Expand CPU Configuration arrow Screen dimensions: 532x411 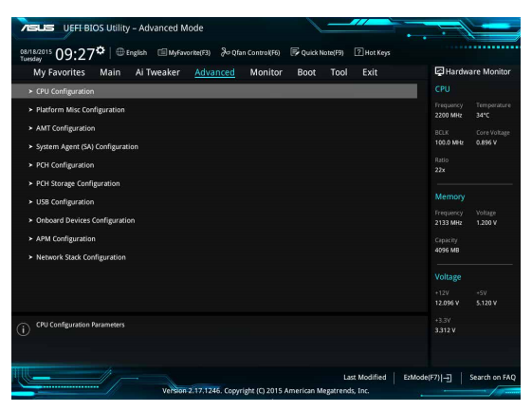pyautogui.click(x=30, y=91)
